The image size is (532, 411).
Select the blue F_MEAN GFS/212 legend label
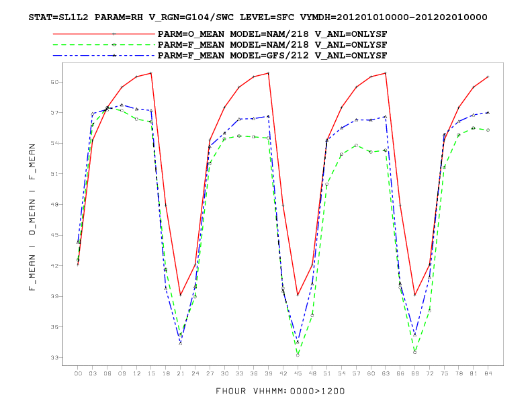(273, 56)
